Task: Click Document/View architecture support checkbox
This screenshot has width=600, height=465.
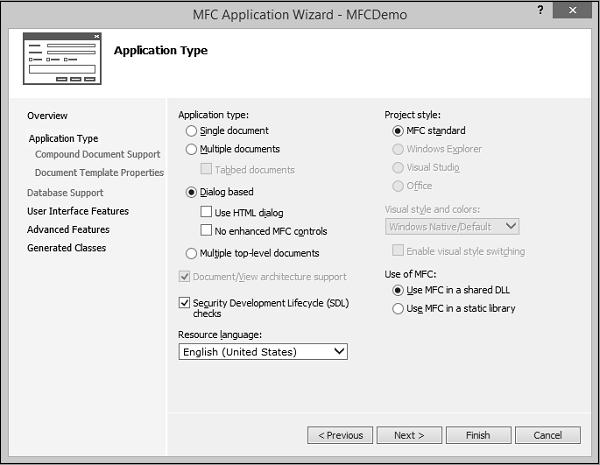Action: coord(184,276)
